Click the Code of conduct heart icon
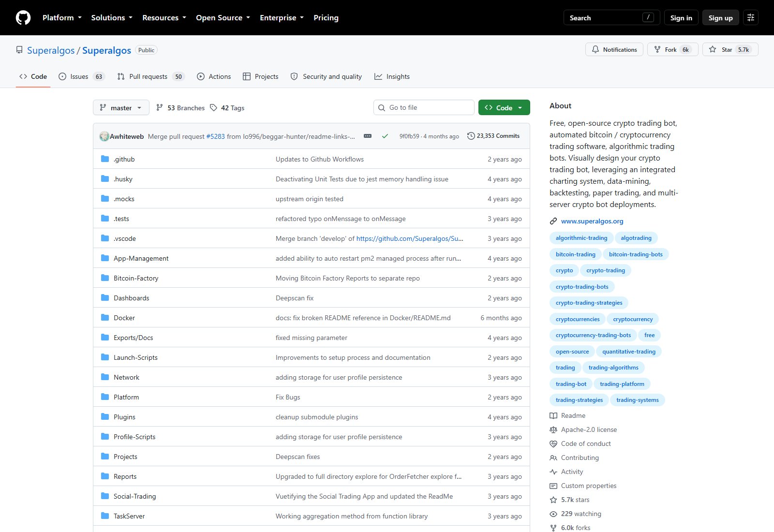Image resolution: width=774 pixels, height=532 pixels. [x=553, y=443]
